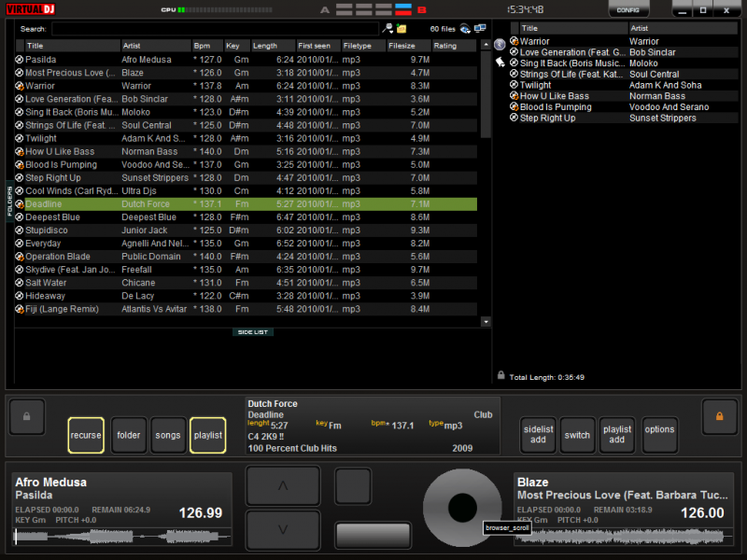Click the browser scroll-down arrow pad

pyautogui.click(x=283, y=529)
